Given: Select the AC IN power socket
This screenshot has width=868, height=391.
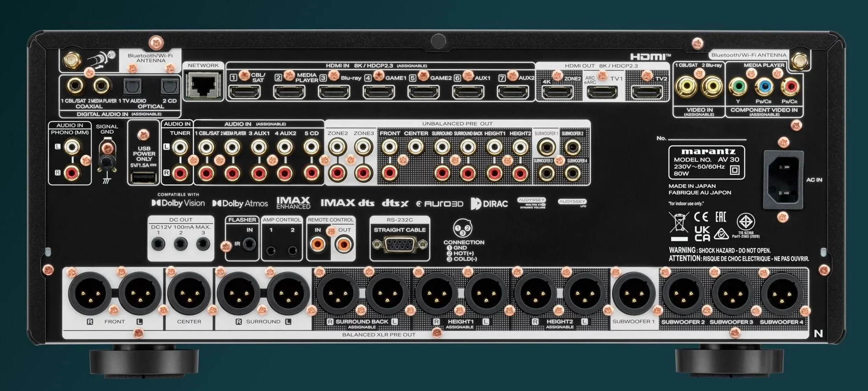Looking at the screenshot, I should [x=783, y=180].
